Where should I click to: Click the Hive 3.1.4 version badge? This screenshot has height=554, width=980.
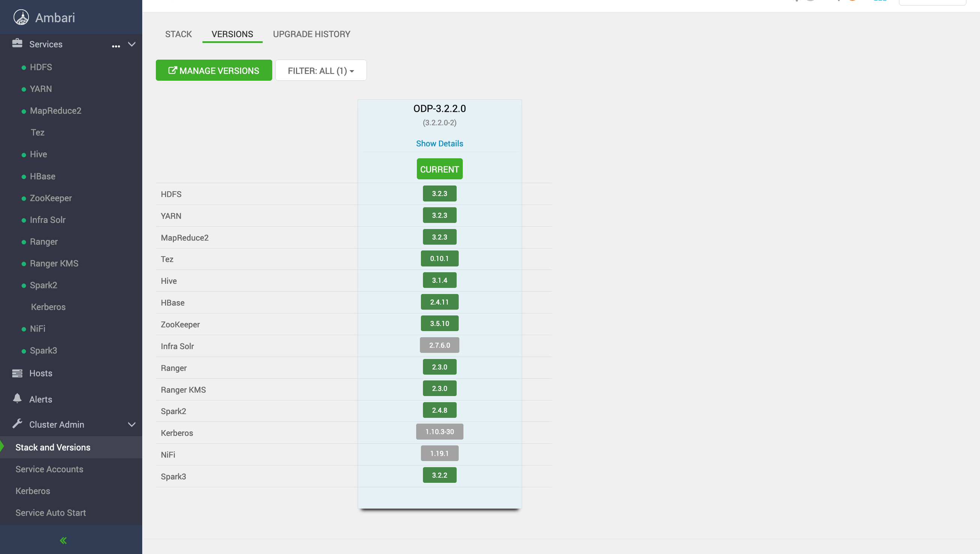[x=440, y=281]
